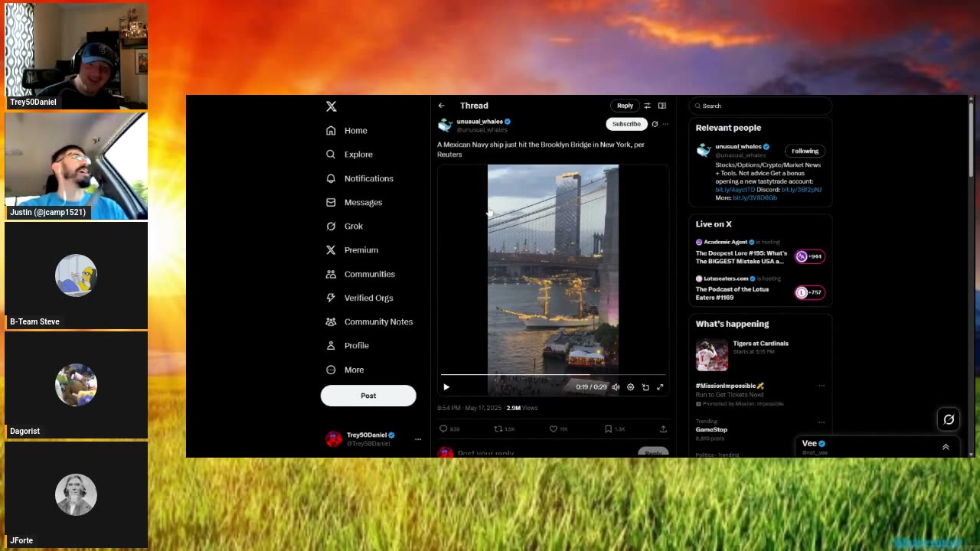Open bit.ly/3V8D6Gb link
Viewport: 980px width, 551px height.
click(x=755, y=198)
